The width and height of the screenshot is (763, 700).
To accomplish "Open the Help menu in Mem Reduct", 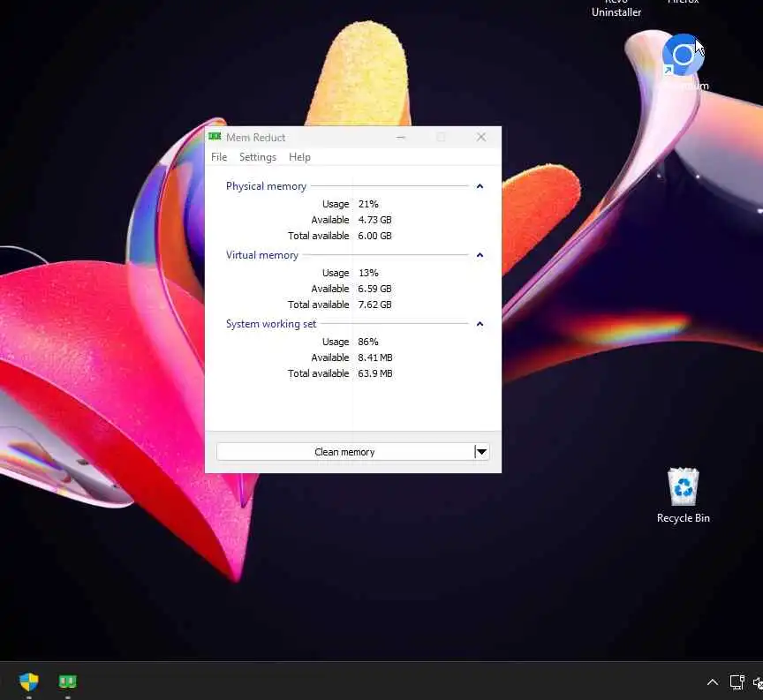I will (299, 157).
